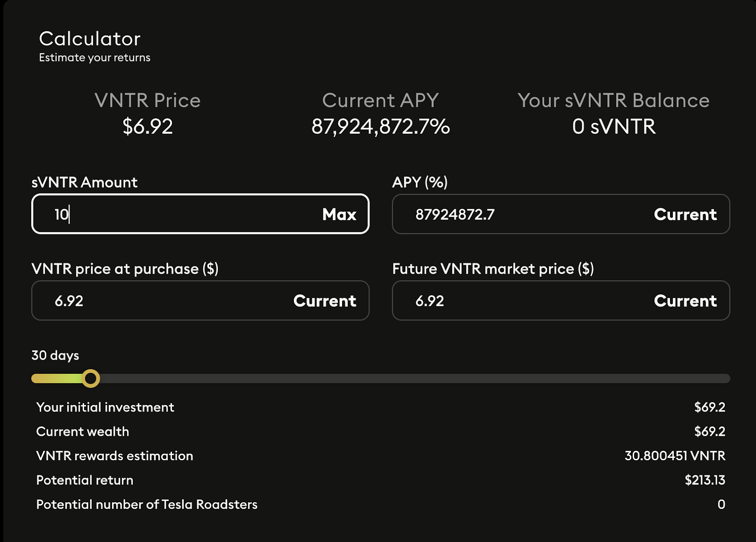This screenshot has width=756, height=542.
Task: Click the Calculator heading
Action: coord(90,39)
